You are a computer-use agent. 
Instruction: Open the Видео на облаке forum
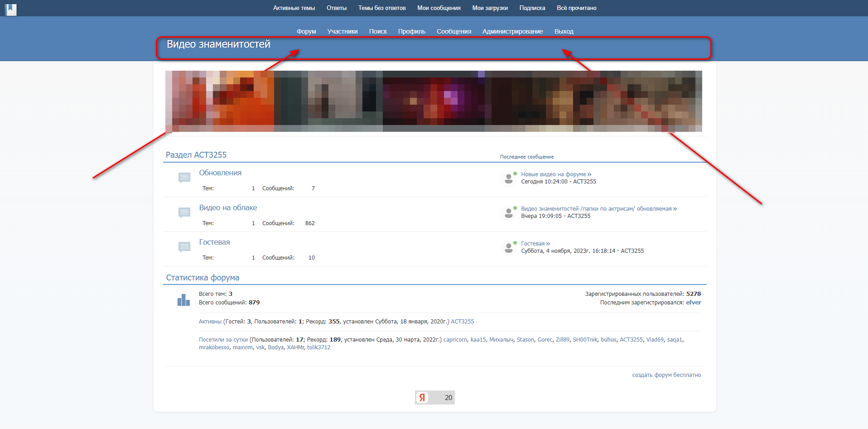pos(228,208)
